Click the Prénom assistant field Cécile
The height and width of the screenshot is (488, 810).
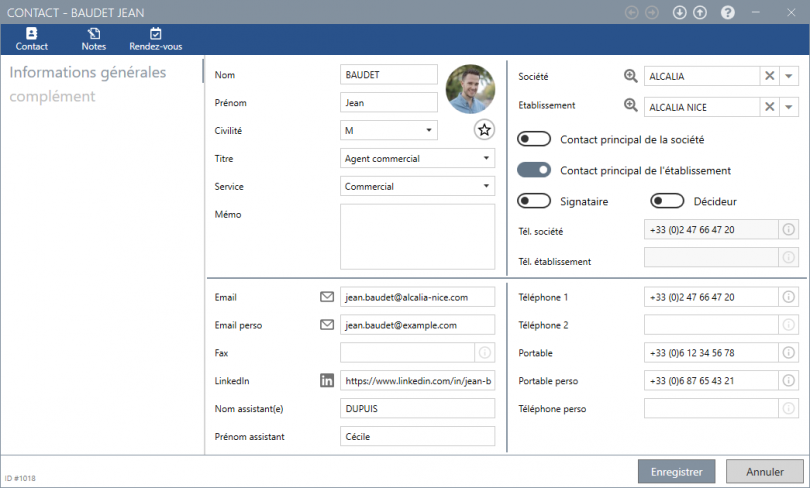pyautogui.click(x=417, y=436)
